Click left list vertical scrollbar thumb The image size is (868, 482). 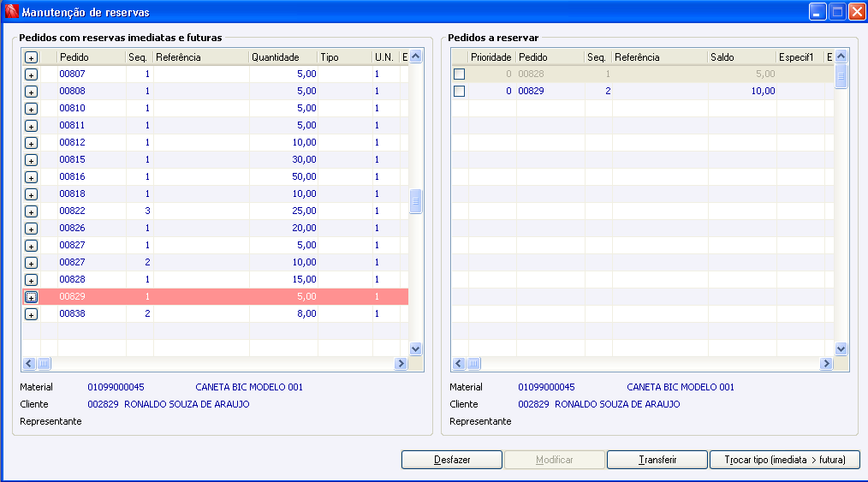pyautogui.click(x=416, y=201)
